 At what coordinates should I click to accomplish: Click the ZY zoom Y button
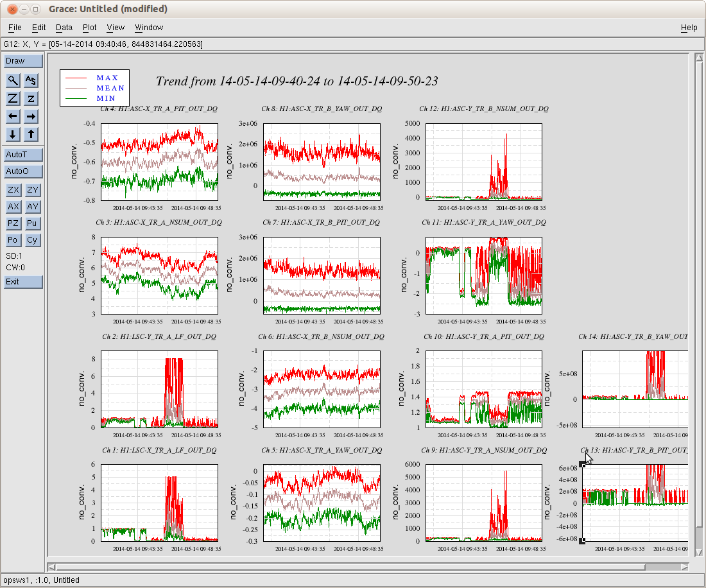[33, 190]
